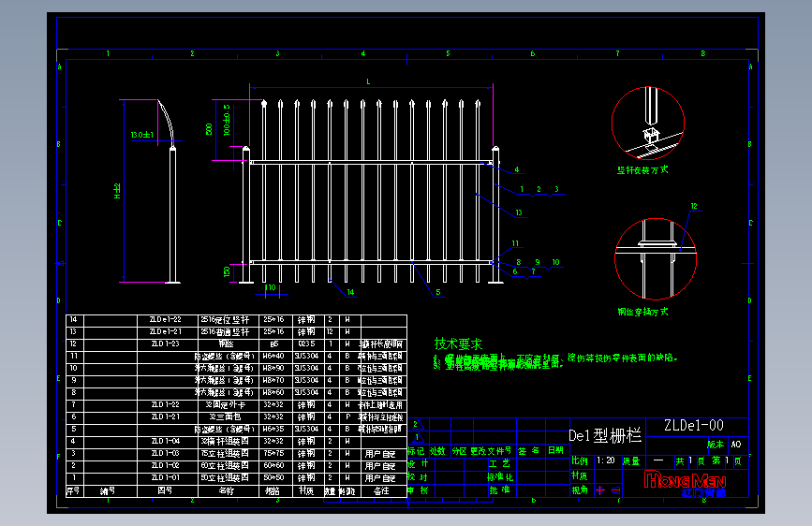Click scale value 1:20

pos(605,460)
